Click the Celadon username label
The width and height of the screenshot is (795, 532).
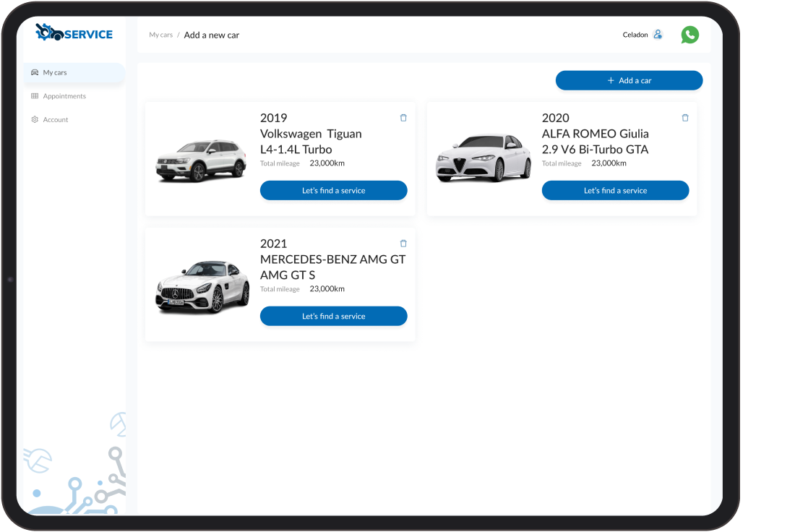636,34
